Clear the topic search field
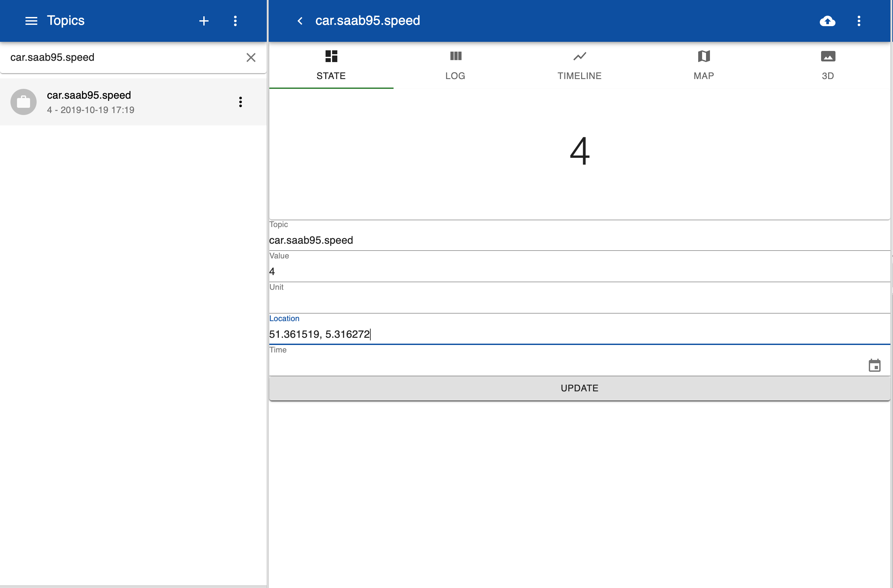This screenshot has height=588, width=893. (251, 57)
